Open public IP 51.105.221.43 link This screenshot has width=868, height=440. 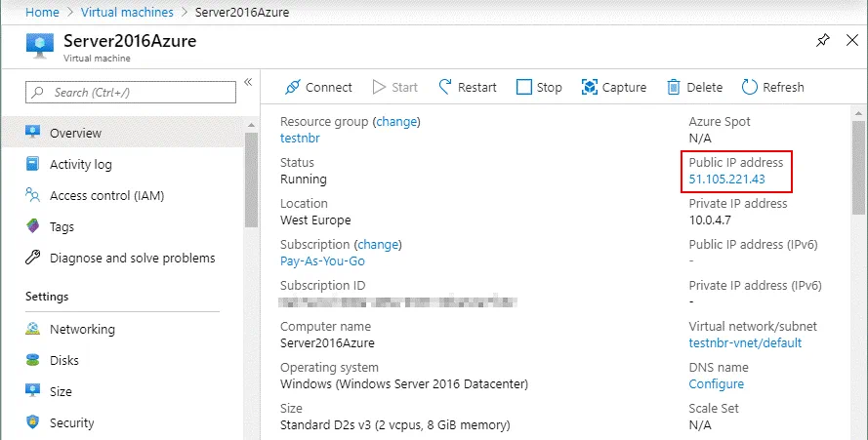[726, 180]
